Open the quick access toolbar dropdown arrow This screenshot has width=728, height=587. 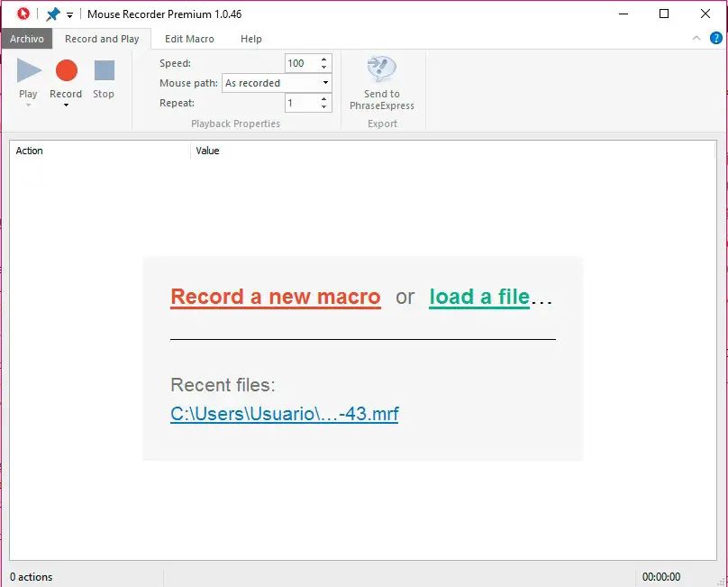(x=69, y=14)
